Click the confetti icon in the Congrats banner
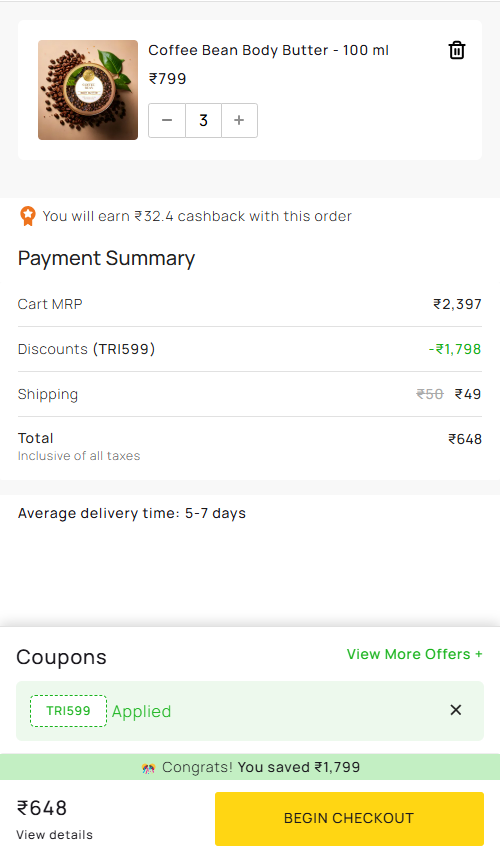Screen dimensions: 500x856 148,768
